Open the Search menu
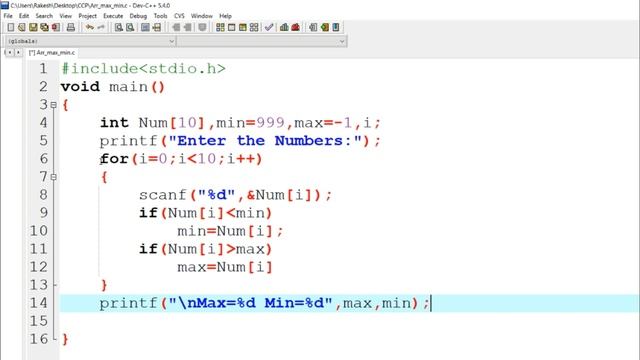The image size is (640, 360). 44,16
